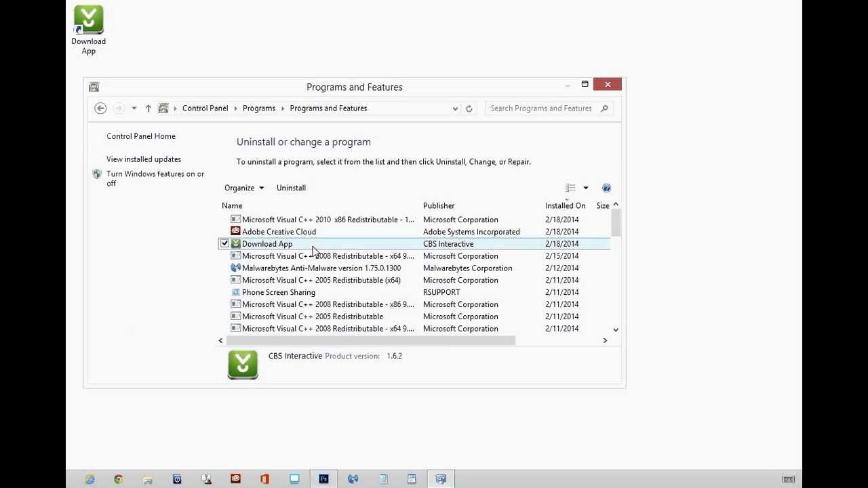Image resolution: width=868 pixels, height=488 pixels.
Task: Sort by the Size column header
Action: [602, 206]
